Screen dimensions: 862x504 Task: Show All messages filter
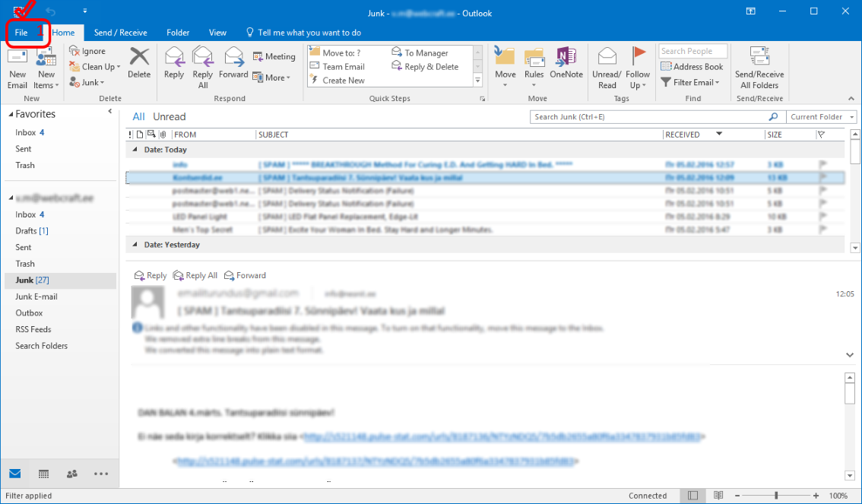pyautogui.click(x=138, y=116)
